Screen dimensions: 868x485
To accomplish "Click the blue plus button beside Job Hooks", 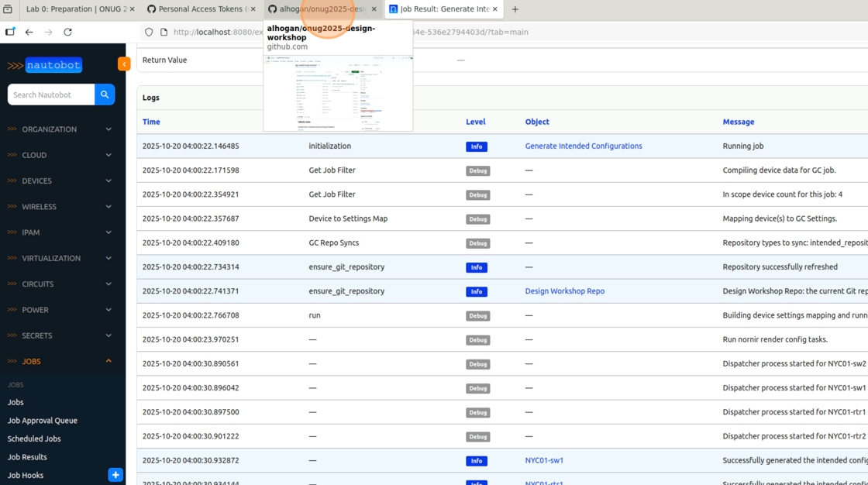I will point(115,475).
